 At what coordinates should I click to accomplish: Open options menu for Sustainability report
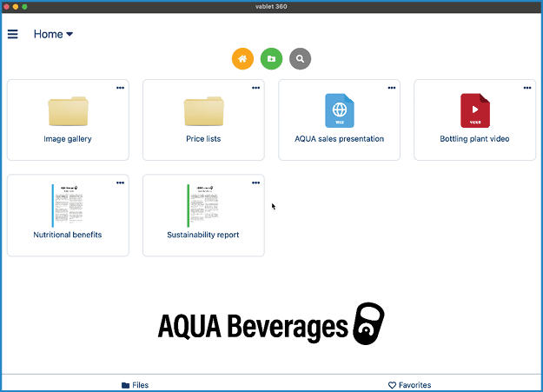point(256,183)
